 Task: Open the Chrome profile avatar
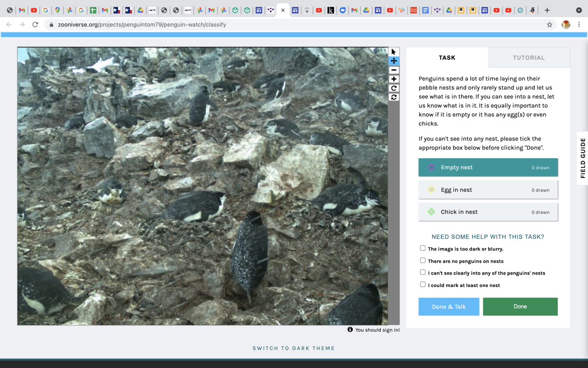point(566,25)
